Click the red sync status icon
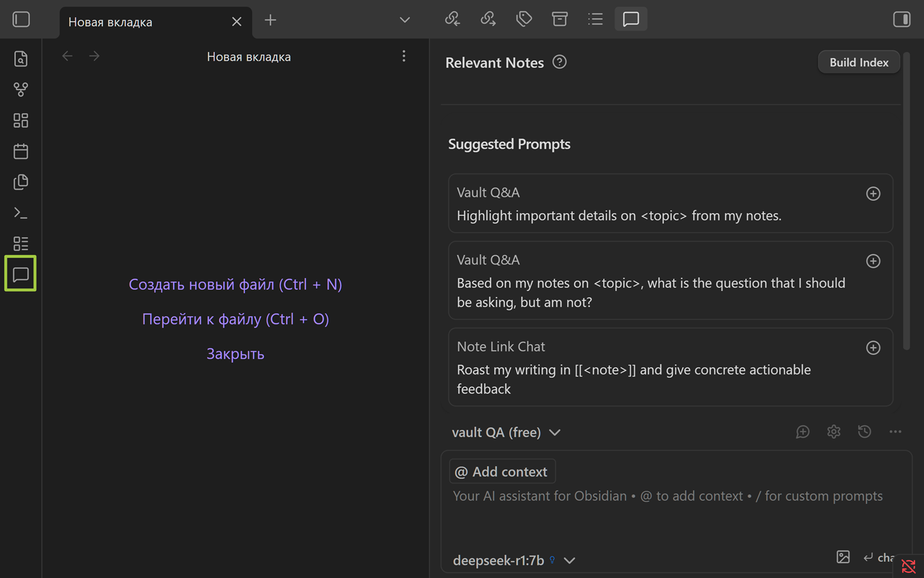924x578 pixels. (x=909, y=566)
